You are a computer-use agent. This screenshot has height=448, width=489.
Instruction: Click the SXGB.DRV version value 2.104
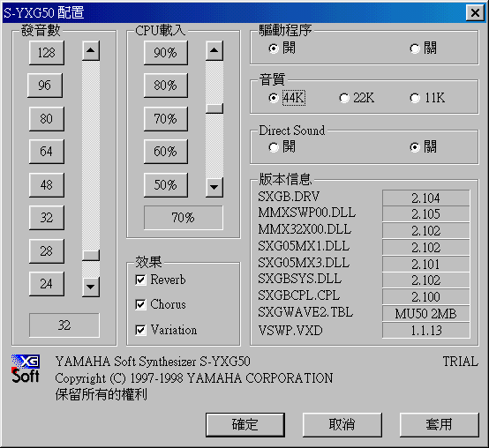pyautogui.click(x=426, y=198)
